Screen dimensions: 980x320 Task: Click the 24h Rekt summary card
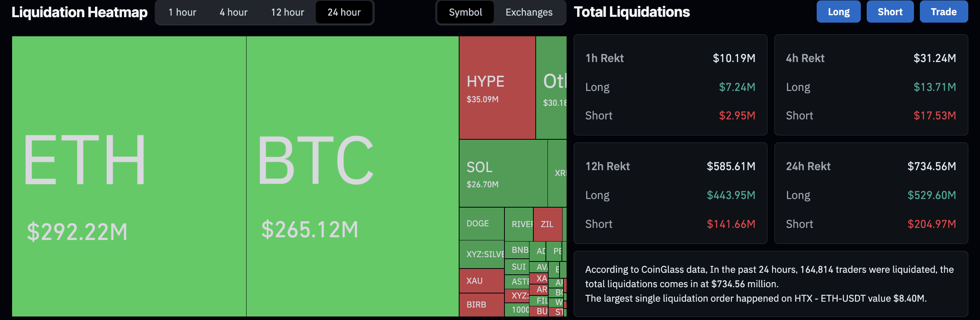[871, 193]
